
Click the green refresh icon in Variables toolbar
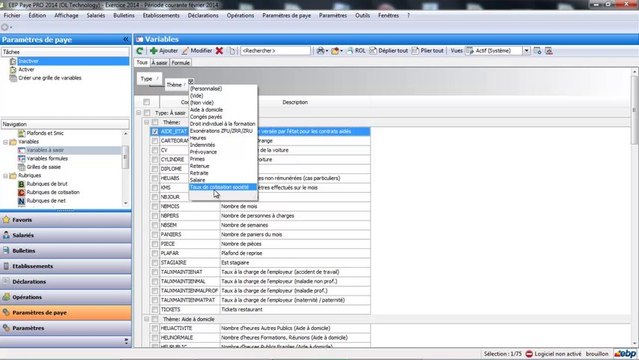click(x=140, y=51)
